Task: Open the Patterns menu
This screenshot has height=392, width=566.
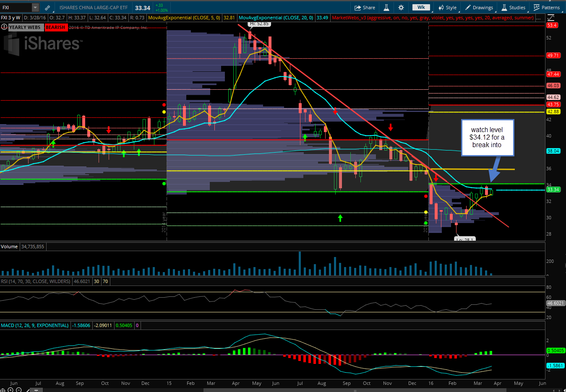Action: (x=547, y=8)
